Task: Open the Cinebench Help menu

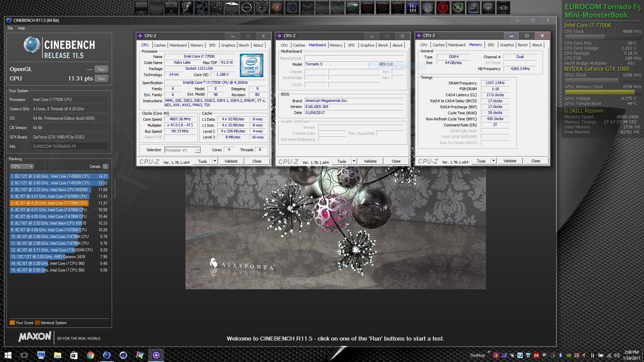Action: (21, 28)
